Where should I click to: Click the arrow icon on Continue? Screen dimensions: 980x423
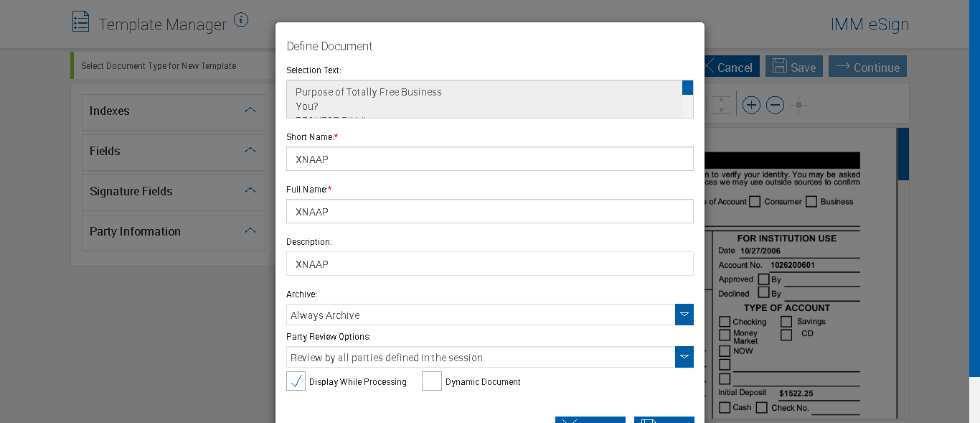[x=842, y=66]
